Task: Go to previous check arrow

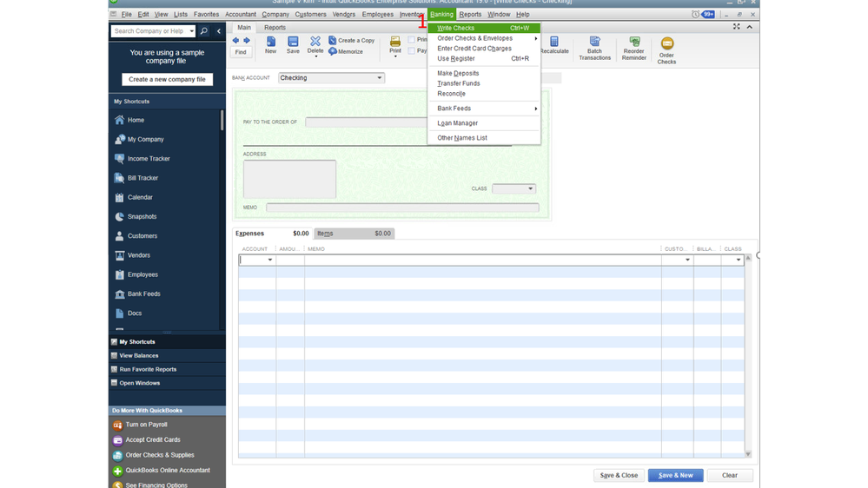Action: (235, 41)
